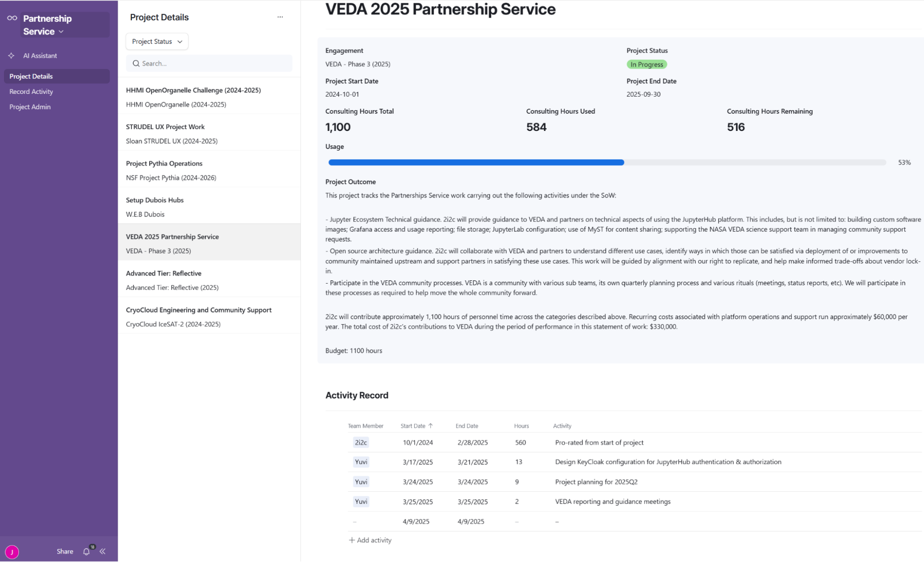Open Project Admin in sidebar
The width and height of the screenshot is (924, 562).
(x=30, y=107)
